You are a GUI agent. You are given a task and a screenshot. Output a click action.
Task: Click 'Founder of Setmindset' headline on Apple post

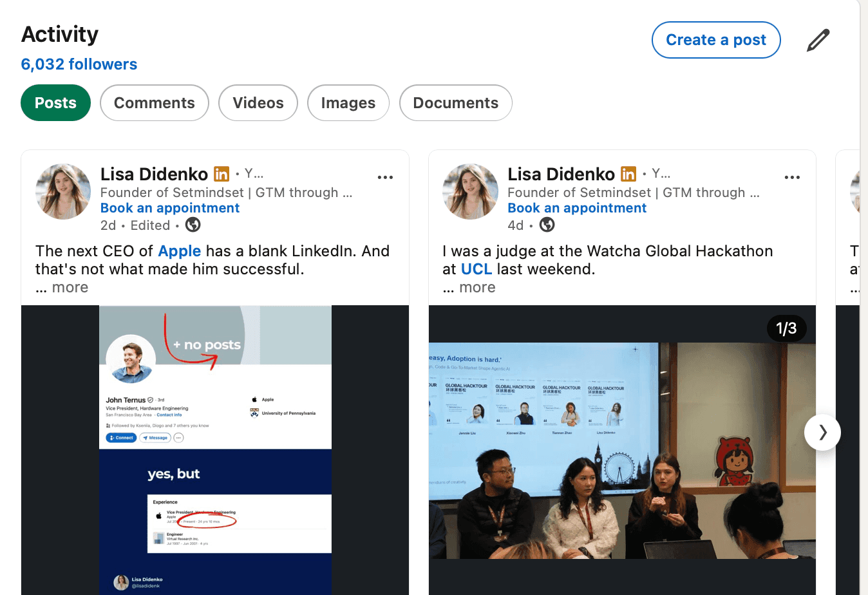(x=227, y=193)
